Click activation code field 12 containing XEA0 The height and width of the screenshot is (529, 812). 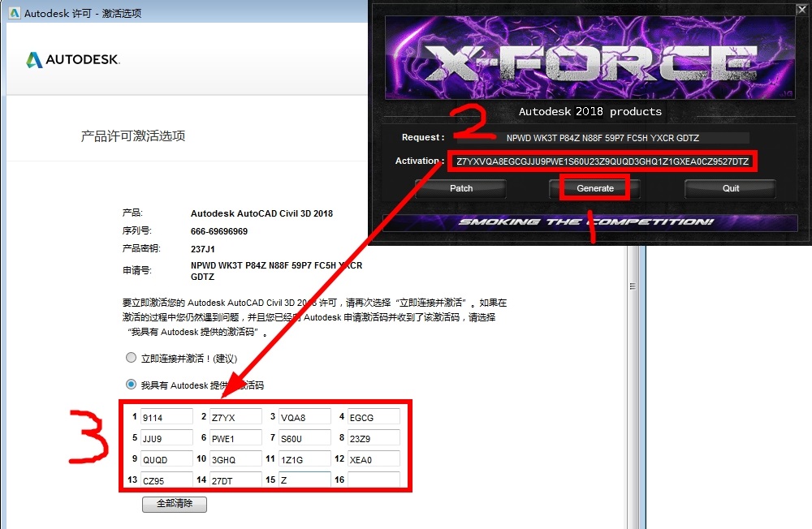tap(374, 459)
